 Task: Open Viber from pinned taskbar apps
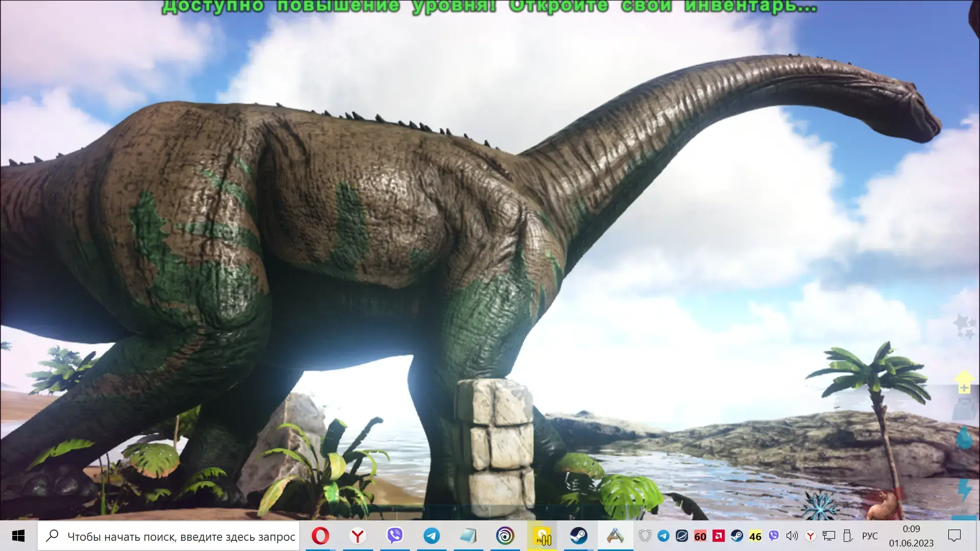tap(395, 536)
